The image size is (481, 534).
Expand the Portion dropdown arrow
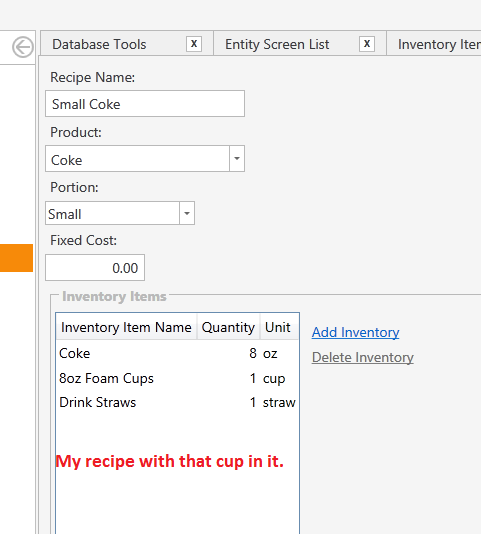pos(187,213)
